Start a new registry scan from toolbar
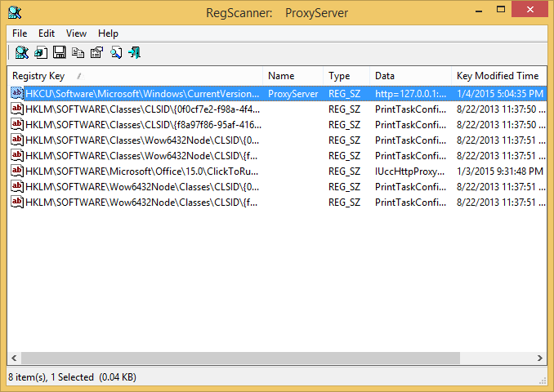 click(21, 53)
